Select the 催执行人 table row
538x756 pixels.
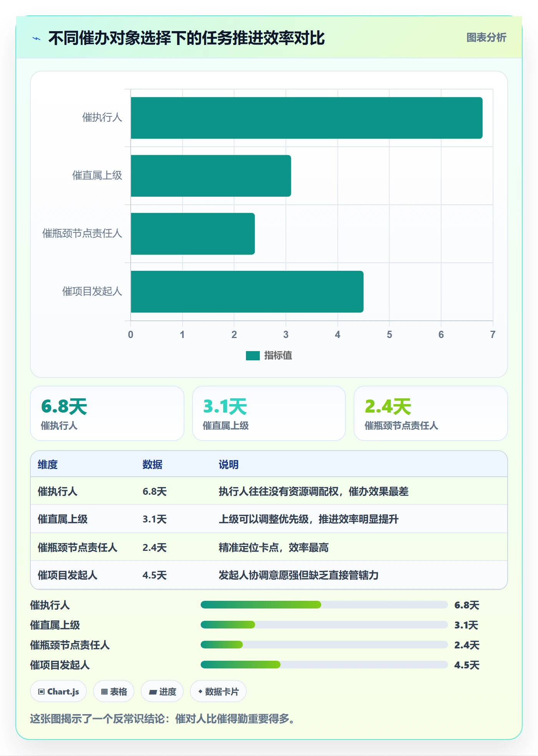(269, 491)
